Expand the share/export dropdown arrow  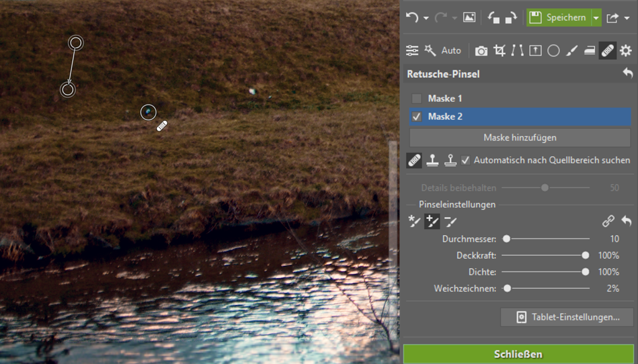(627, 18)
